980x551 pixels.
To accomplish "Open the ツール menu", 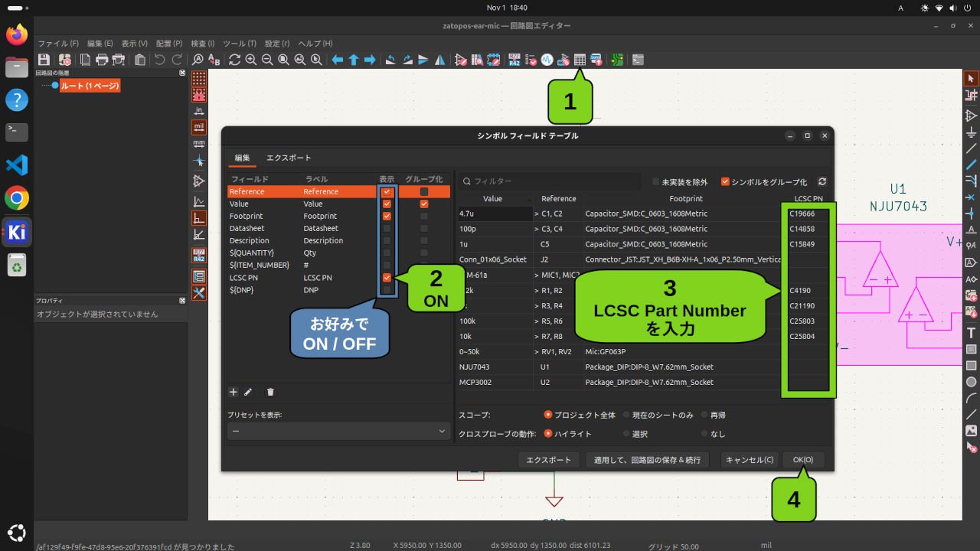I will (240, 44).
